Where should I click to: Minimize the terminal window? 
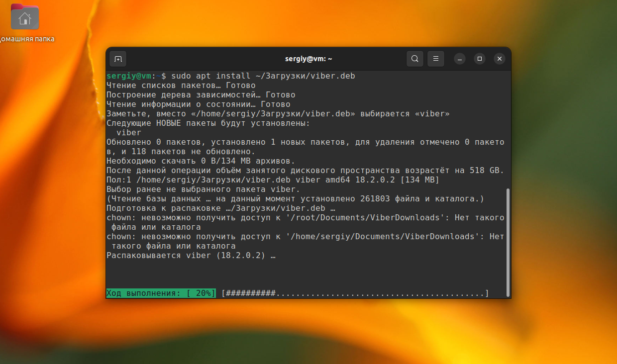459,58
